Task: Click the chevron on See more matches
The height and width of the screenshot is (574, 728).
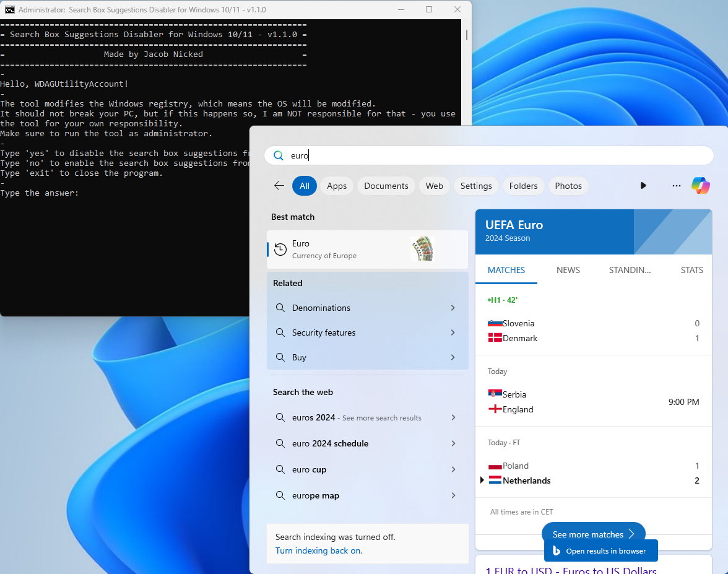Action: [631, 534]
